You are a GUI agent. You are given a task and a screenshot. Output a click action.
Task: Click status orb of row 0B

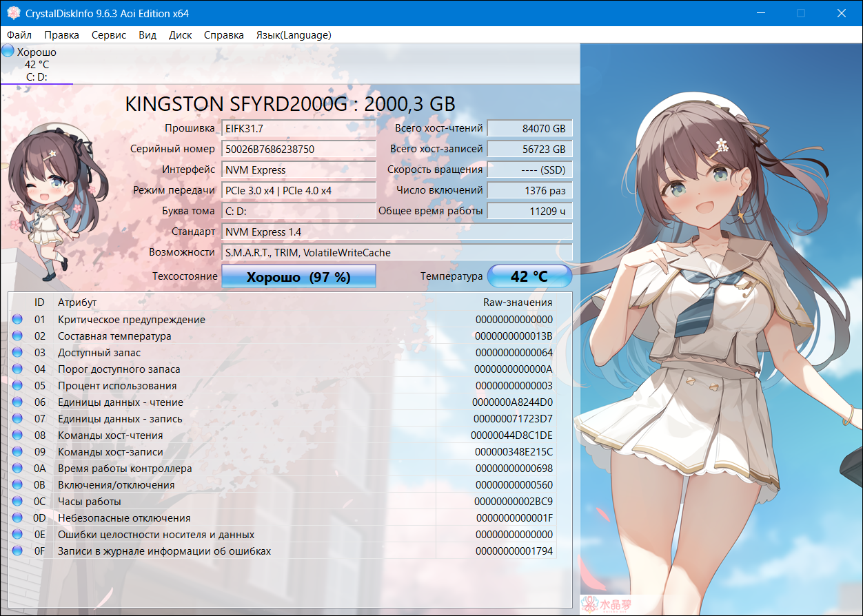pos(17,484)
